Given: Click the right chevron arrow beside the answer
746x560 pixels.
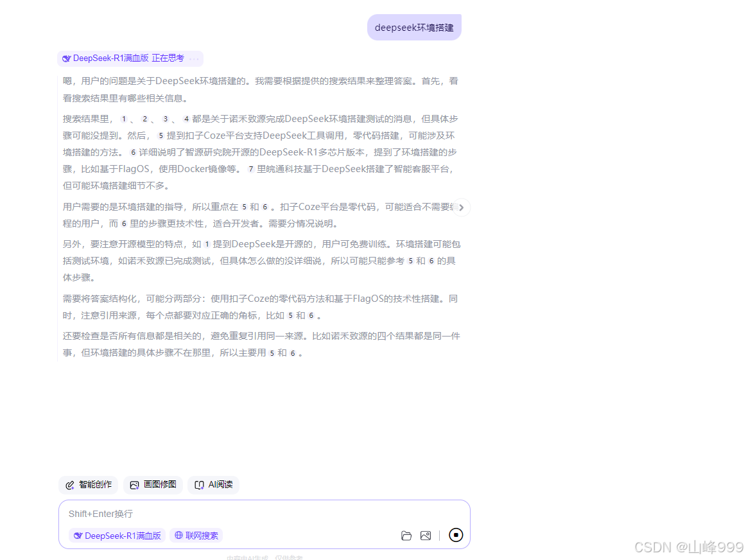Looking at the screenshot, I should [x=461, y=207].
